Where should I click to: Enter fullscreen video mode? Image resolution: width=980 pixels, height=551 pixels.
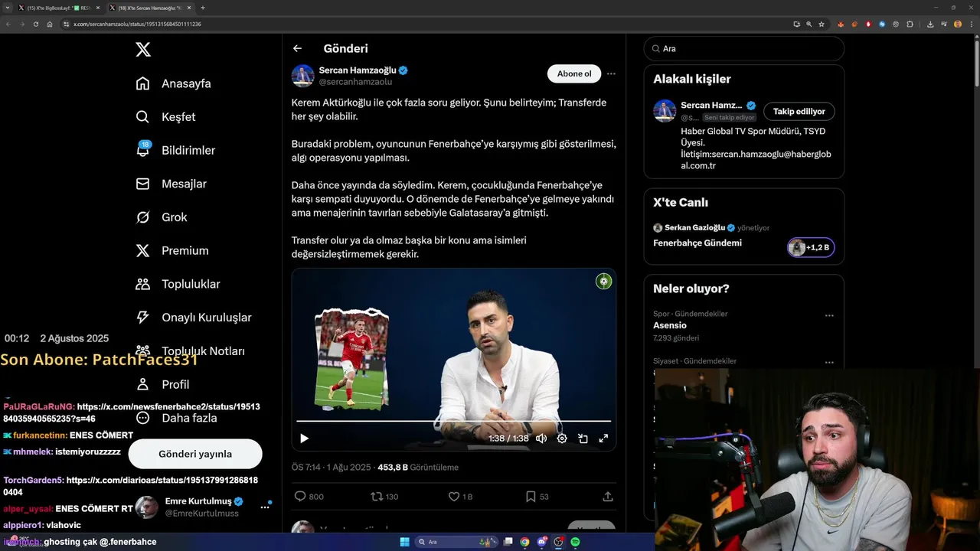click(x=603, y=439)
